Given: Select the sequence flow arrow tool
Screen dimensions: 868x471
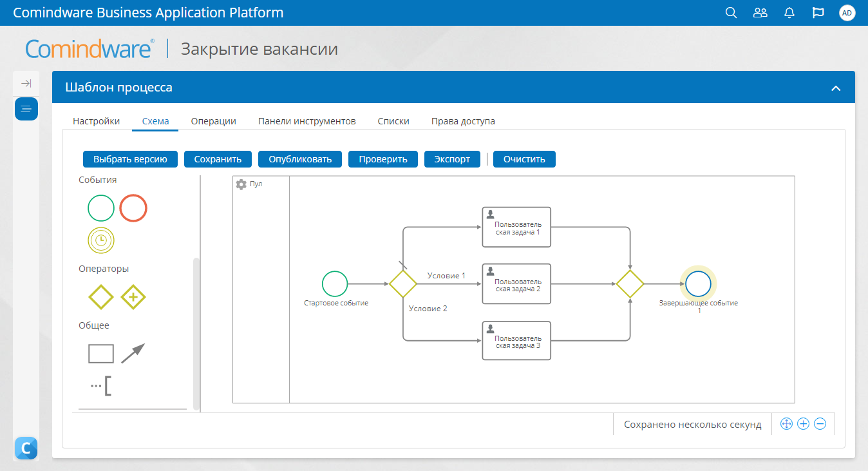Looking at the screenshot, I should point(133,353).
